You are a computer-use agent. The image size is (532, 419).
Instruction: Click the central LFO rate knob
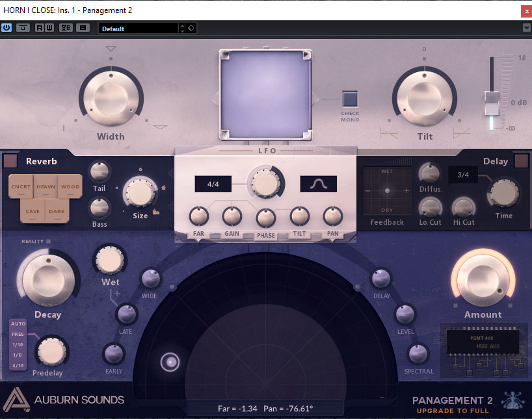click(266, 183)
